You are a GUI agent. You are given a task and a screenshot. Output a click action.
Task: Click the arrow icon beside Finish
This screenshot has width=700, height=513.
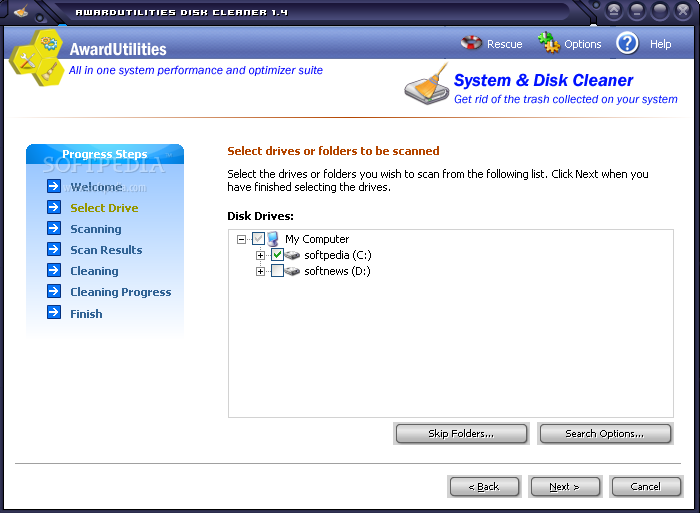click(x=54, y=313)
